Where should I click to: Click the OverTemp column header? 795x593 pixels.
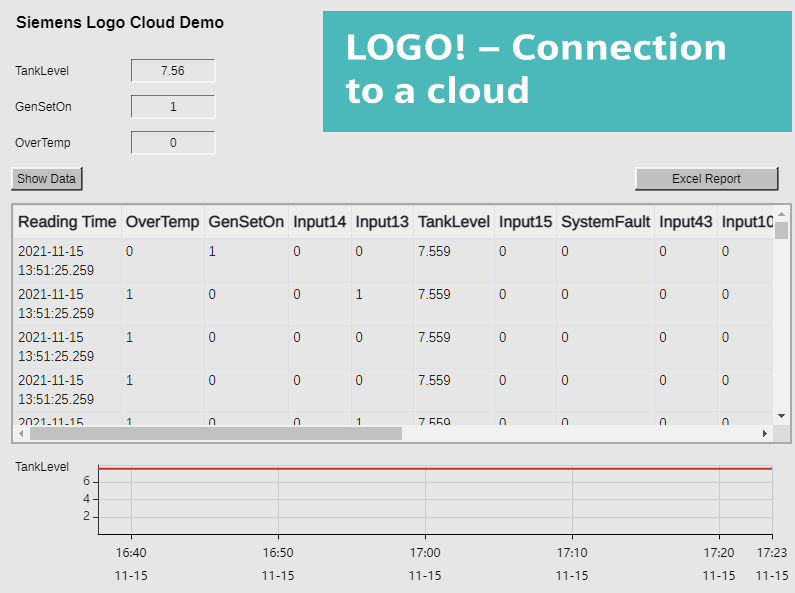(162, 222)
